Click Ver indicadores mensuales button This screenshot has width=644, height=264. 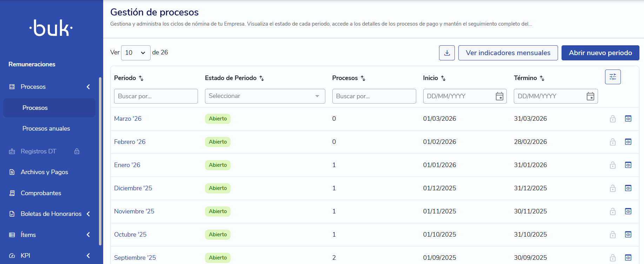508,53
